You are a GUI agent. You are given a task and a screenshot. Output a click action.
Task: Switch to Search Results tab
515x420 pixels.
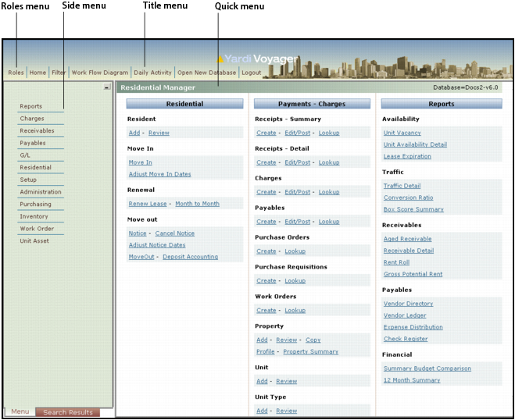click(67, 412)
